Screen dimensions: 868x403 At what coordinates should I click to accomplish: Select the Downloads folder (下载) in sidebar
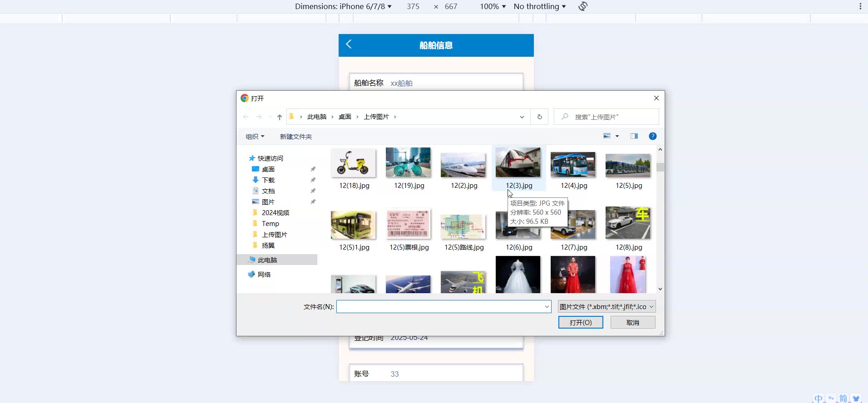click(268, 180)
